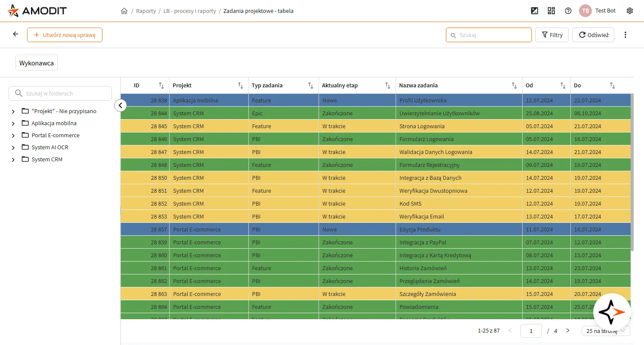Open LB - procesy i raporty breadcrumb

click(x=190, y=11)
